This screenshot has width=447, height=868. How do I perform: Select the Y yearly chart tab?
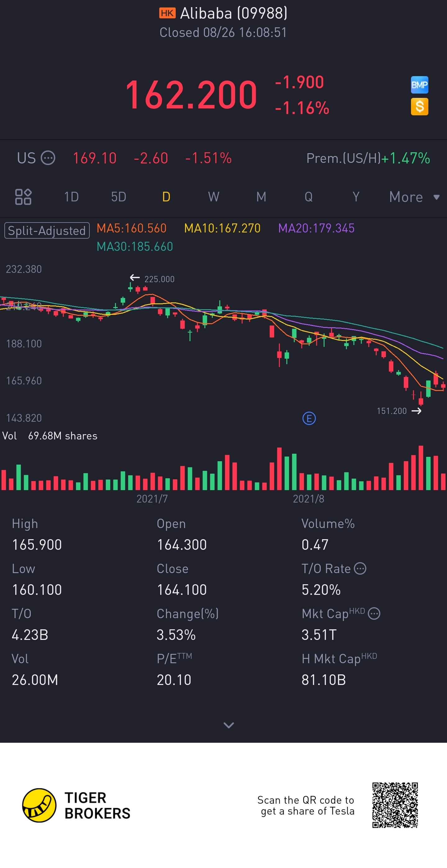[356, 197]
